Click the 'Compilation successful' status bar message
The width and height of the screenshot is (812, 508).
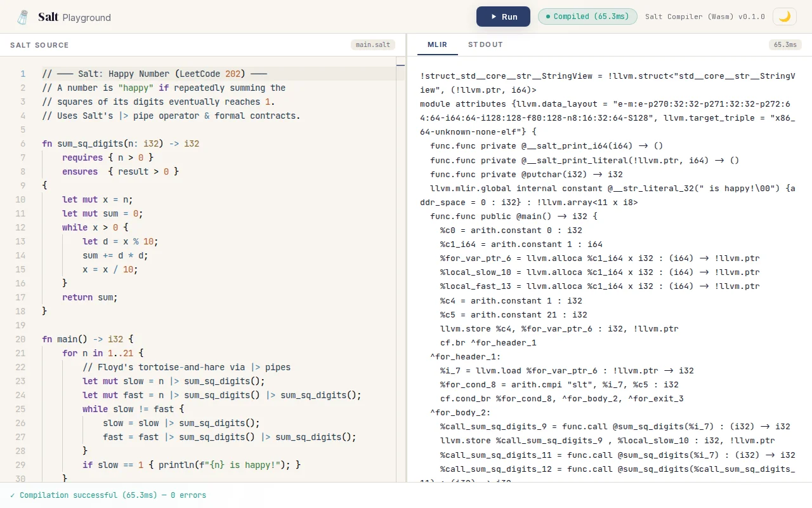point(108,495)
